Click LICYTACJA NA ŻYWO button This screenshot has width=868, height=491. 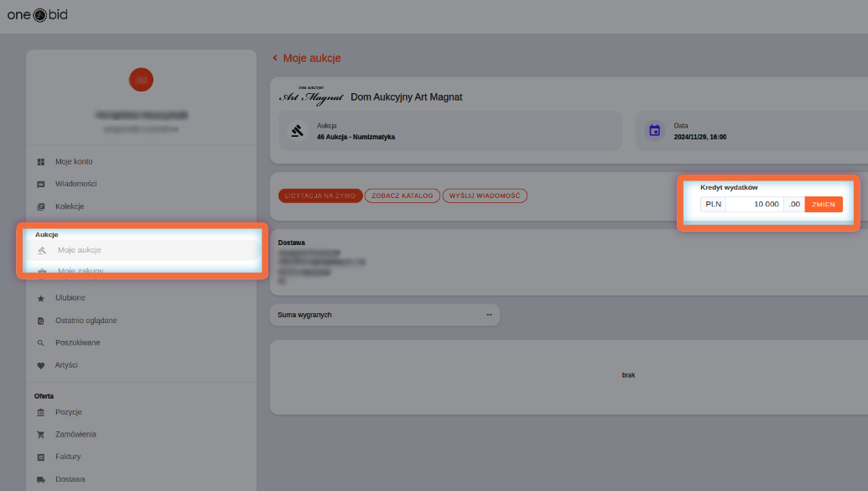(x=320, y=196)
